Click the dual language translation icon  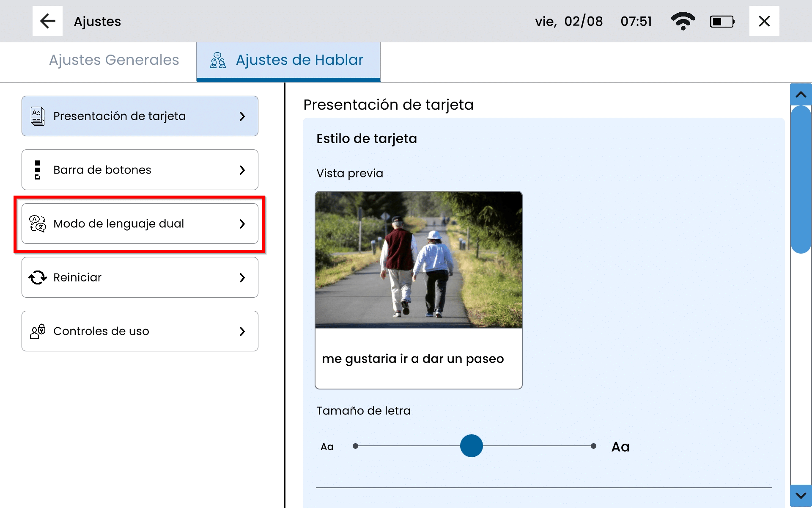[38, 224]
